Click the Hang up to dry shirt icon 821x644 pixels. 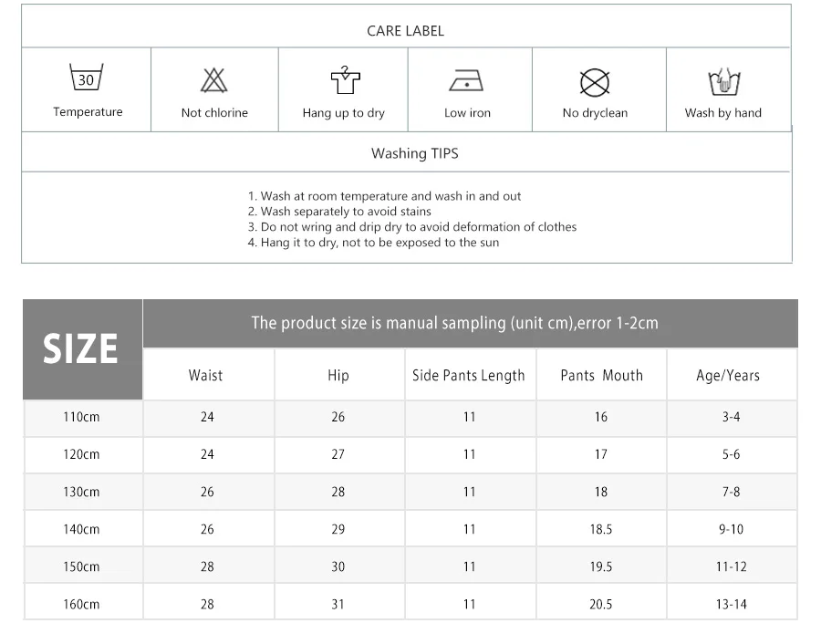point(345,80)
